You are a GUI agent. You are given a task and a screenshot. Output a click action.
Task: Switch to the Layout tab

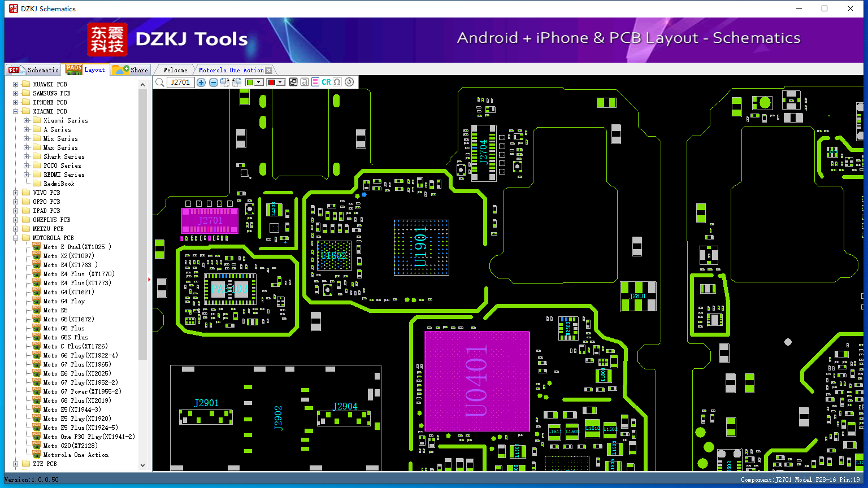[x=86, y=69]
